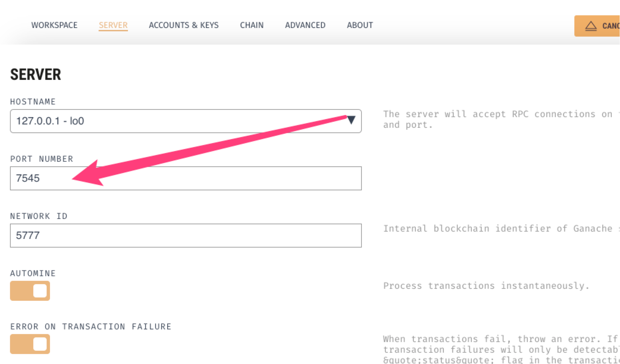Select the Server tab
This screenshot has width=620, height=364.
pyautogui.click(x=113, y=25)
